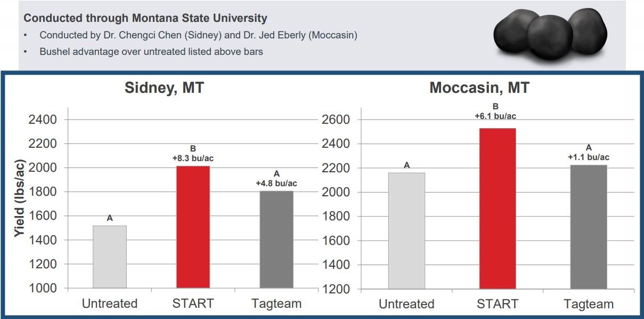
Task: Click the dark gray Tagteam bar for Moccasin
Action: click(x=589, y=227)
